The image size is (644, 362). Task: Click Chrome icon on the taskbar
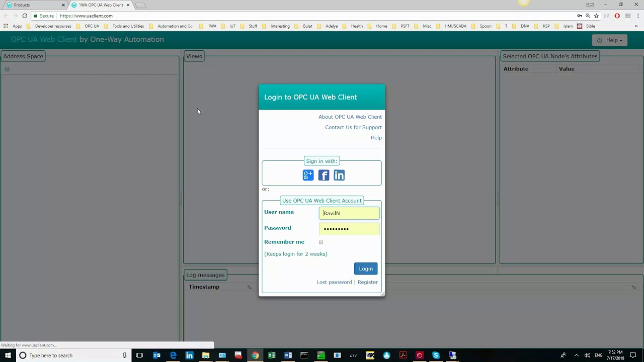click(255, 355)
